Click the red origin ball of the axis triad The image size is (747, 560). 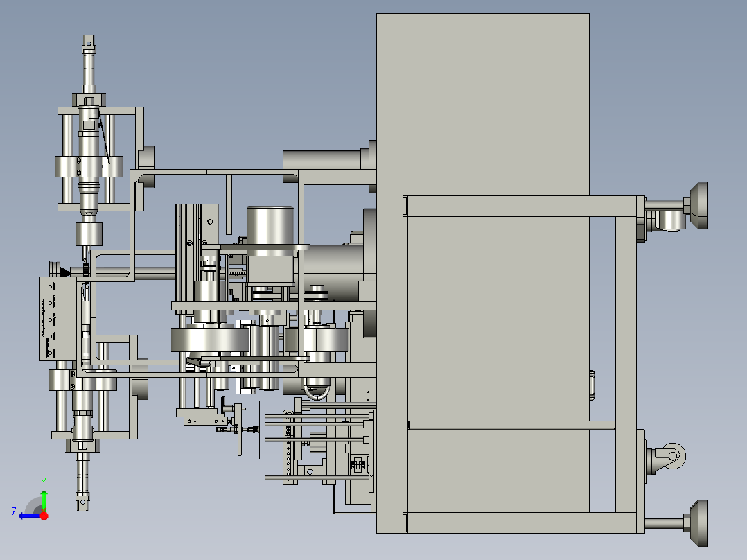click(44, 516)
